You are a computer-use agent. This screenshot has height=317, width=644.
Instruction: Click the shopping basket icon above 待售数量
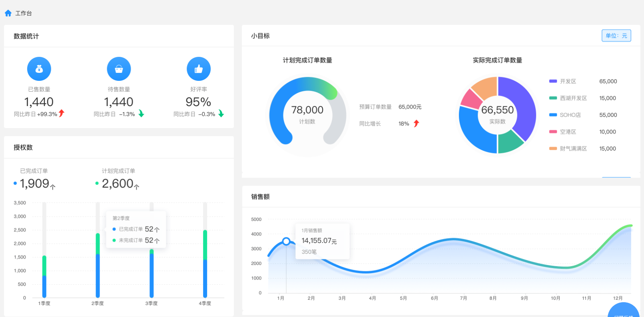tap(119, 69)
